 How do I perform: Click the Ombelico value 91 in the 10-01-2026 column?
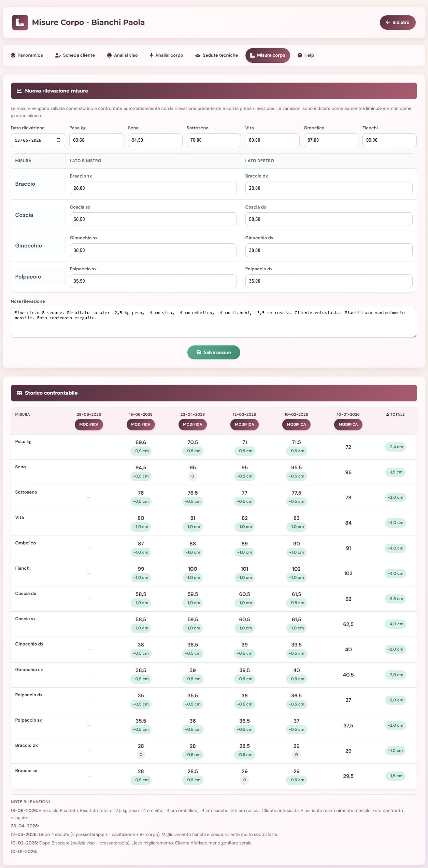[x=348, y=548]
